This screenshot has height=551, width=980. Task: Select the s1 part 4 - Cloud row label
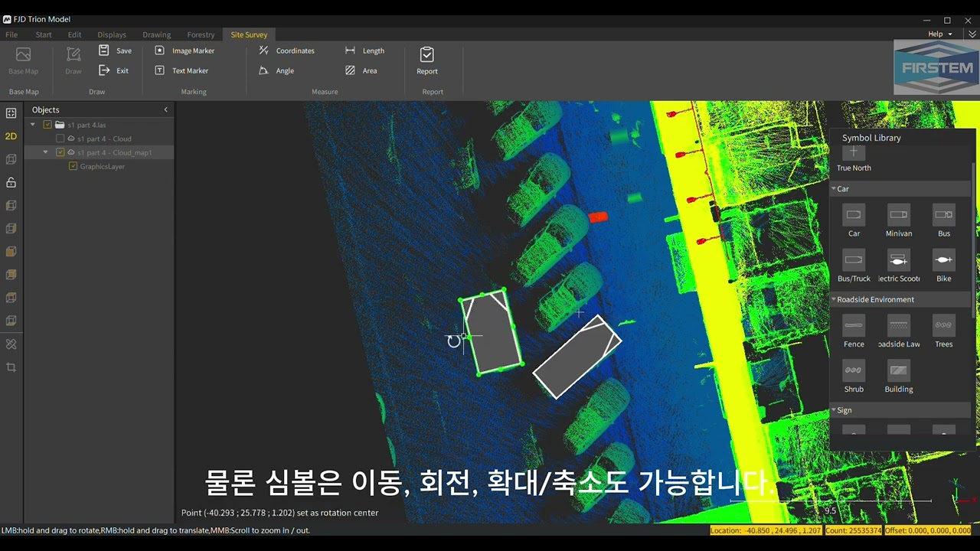(104, 139)
